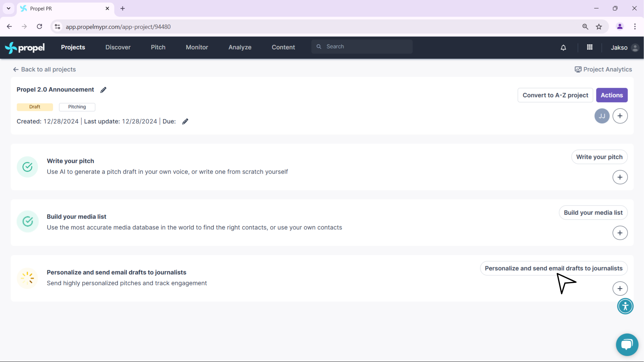644x362 pixels.
Task: Open the Chrome profile icon
Action: (x=620, y=26)
